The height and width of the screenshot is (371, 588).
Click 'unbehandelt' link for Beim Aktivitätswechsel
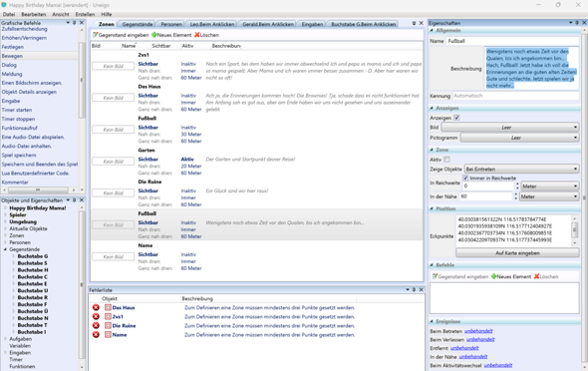click(498, 365)
